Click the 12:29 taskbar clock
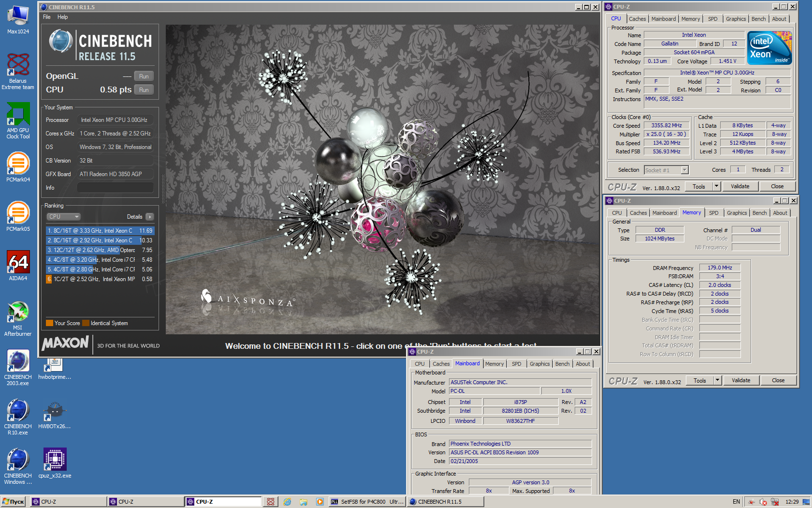The width and height of the screenshot is (812, 508). point(792,502)
